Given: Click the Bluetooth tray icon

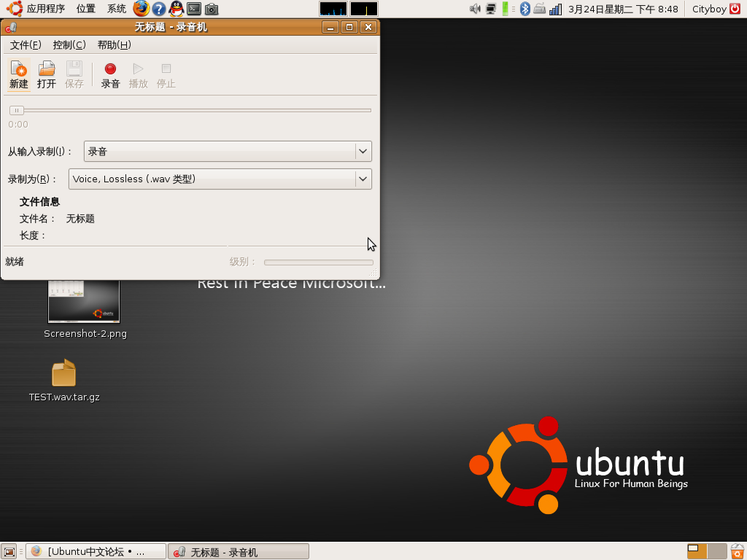Looking at the screenshot, I should pyautogui.click(x=525, y=9).
